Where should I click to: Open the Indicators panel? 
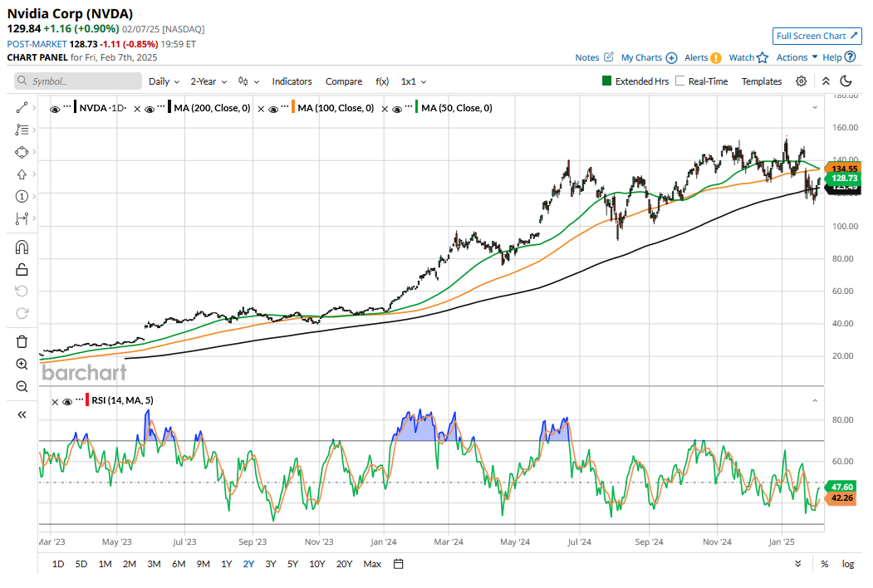coord(292,81)
